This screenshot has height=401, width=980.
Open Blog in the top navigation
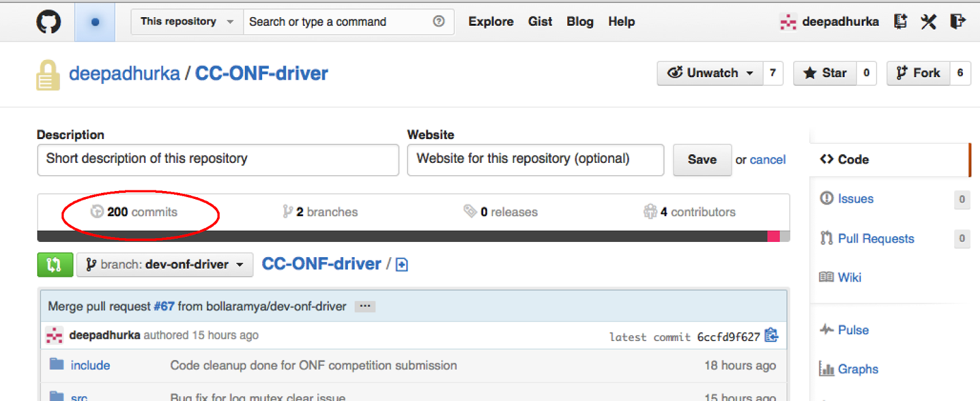580,21
